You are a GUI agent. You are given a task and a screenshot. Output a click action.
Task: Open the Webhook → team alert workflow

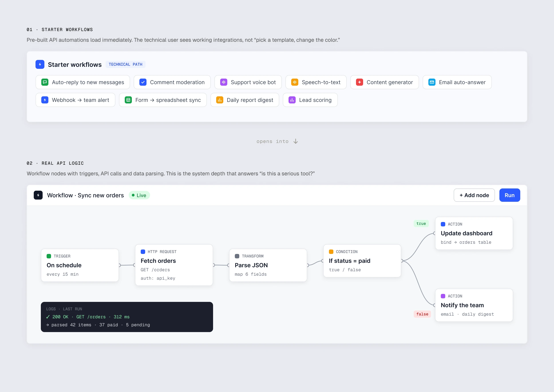(x=75, y=100)
